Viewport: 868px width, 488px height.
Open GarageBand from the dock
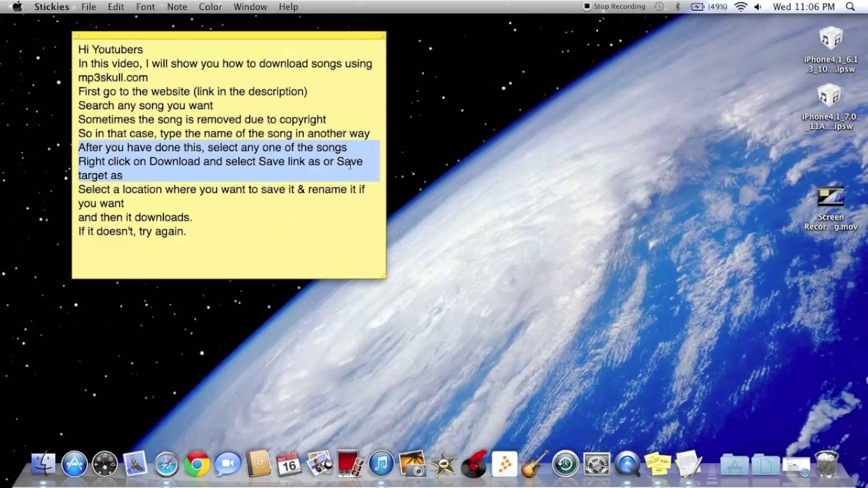(x=535, y=464)
